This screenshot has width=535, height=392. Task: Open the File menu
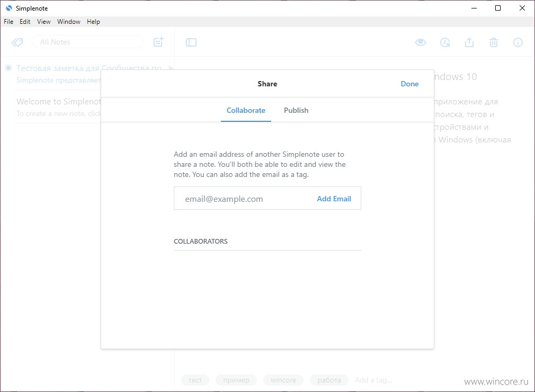(8, 22)
